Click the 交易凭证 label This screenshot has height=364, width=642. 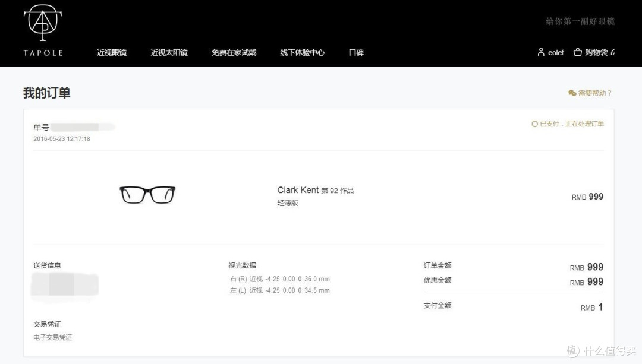point(47,324)
